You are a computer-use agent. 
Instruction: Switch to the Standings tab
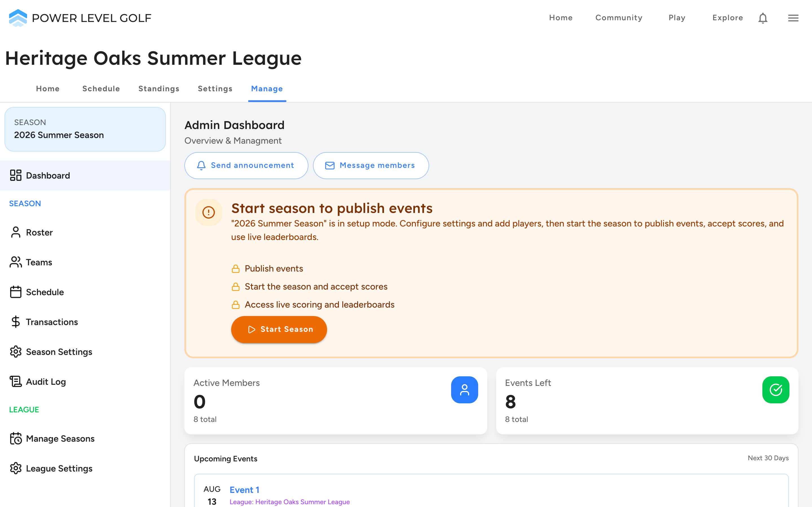tap(159, 88)
